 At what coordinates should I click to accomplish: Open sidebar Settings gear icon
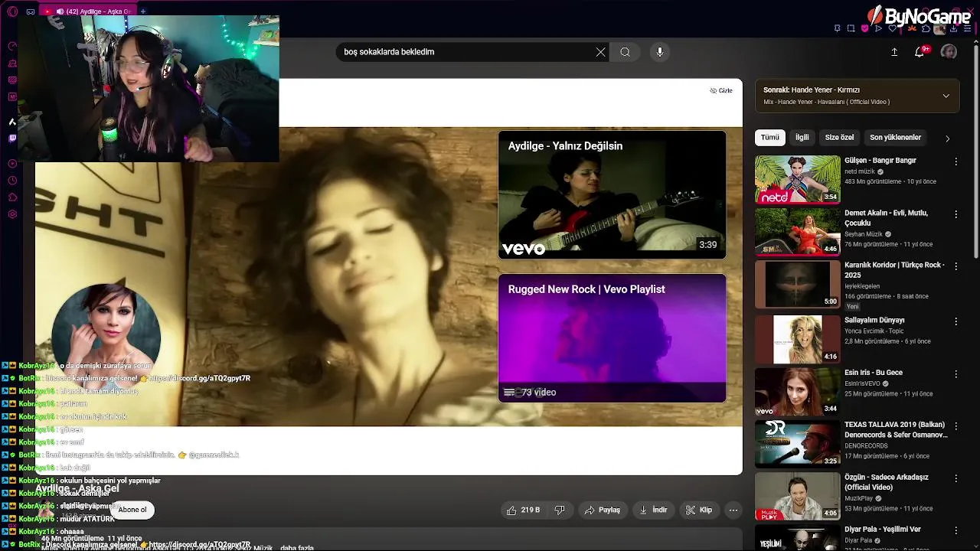12,214
